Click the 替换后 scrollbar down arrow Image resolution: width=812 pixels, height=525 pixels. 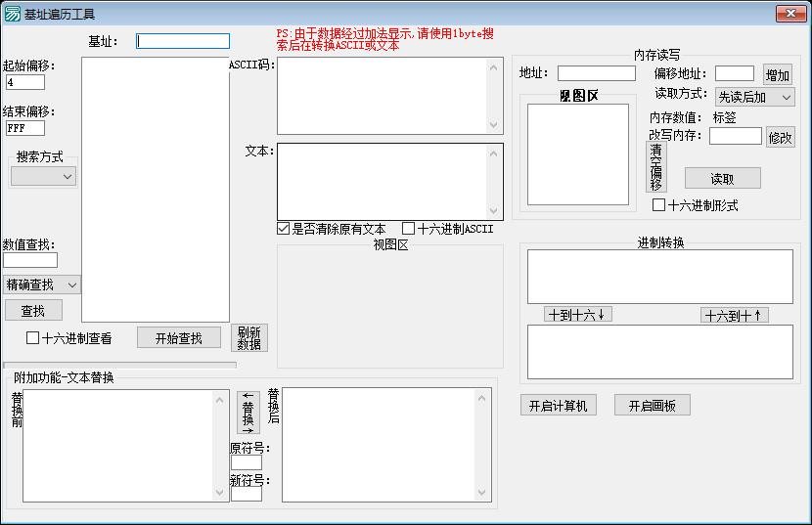tap(482, 492)
